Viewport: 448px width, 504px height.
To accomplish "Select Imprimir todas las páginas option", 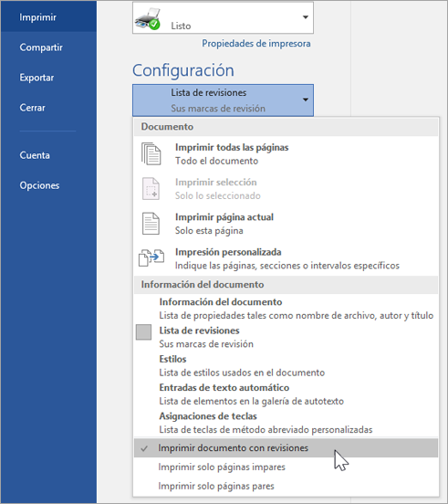I will tap(286, 153).
